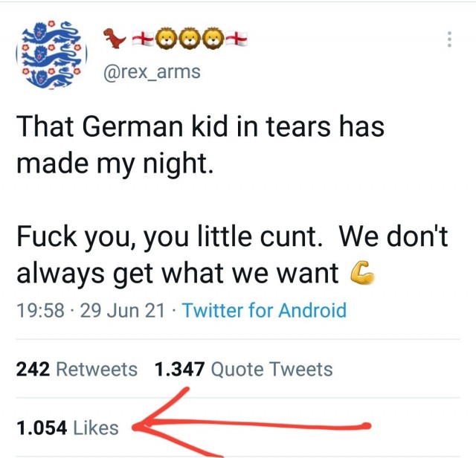This screenshot has height=458, width=476.
Task: Click the 19:58 timestamp
Action: 41,311
